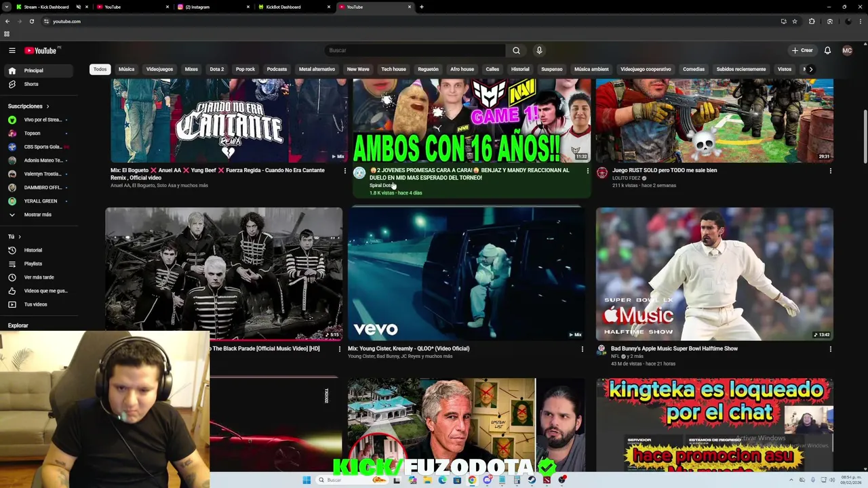Open Tus videos in the sidebar
868x488 pixels.
tap(39, 304)
